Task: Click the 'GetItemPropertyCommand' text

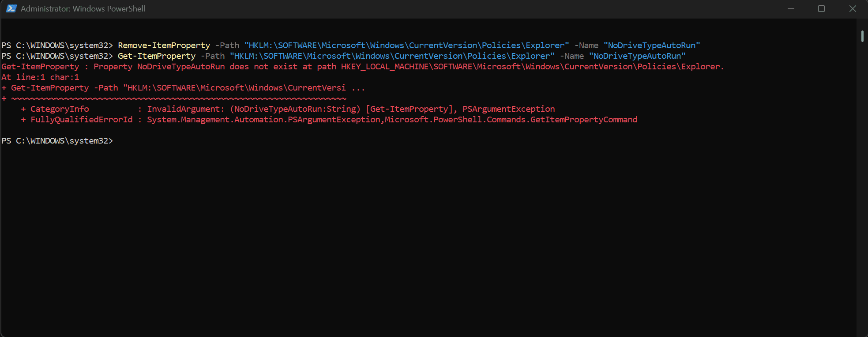Action: [584, 120]
